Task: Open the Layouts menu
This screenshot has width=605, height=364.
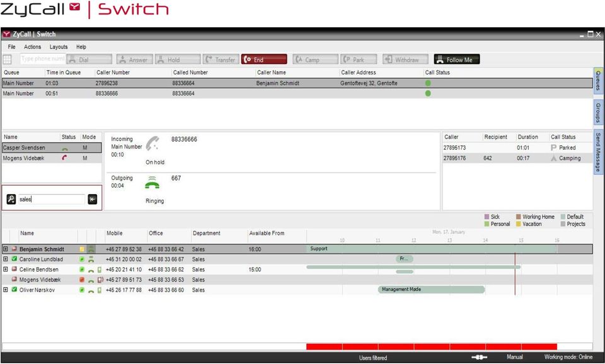Action: (59, 47)
